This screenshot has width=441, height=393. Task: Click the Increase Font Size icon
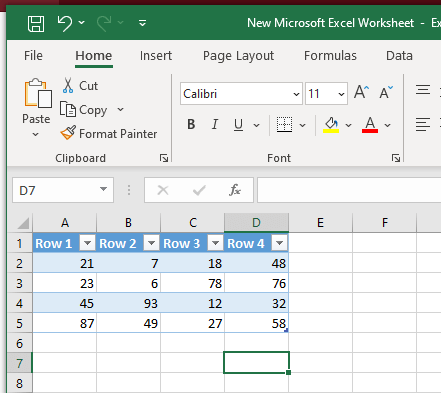(362, 92)
